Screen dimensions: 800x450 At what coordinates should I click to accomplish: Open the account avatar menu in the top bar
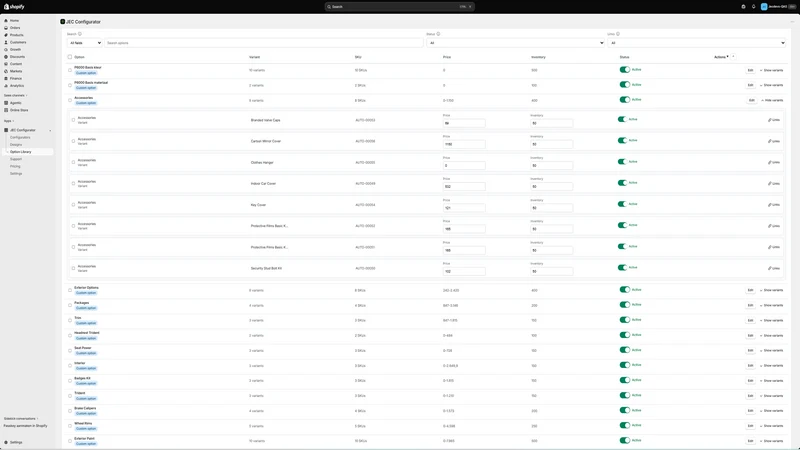click(x=777, y=7)
